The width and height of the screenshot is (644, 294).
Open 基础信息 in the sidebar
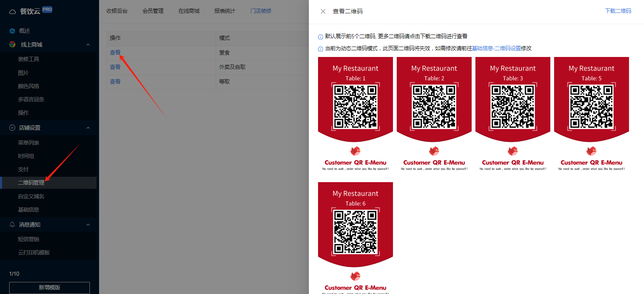tap(29, 210)
